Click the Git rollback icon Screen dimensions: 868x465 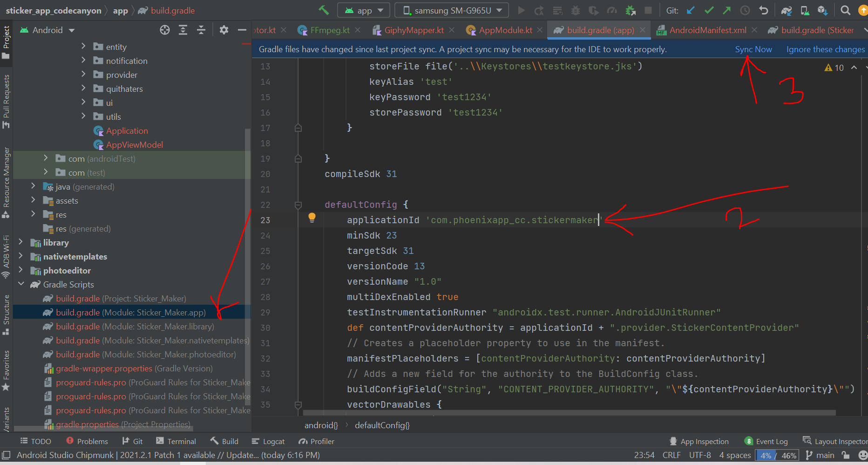tap(763, 10)
